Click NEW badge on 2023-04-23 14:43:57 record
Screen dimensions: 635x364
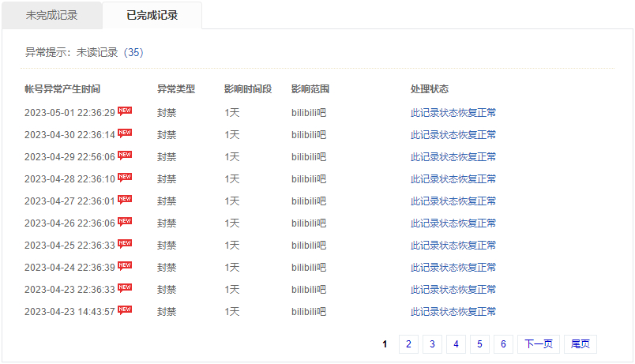pyautogui.click(x=125, y=310)
